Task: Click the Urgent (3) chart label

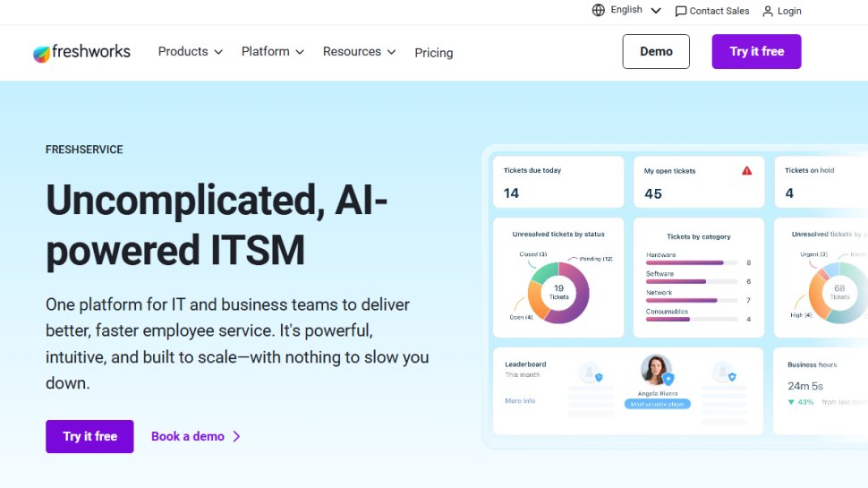Action: 813,254
